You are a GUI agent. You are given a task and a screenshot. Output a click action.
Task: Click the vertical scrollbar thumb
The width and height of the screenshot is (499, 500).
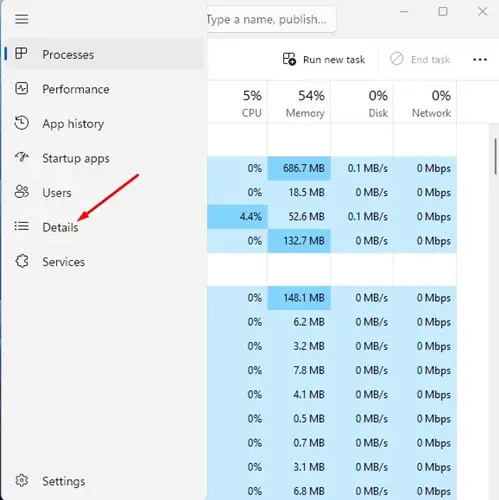point(496,156)
